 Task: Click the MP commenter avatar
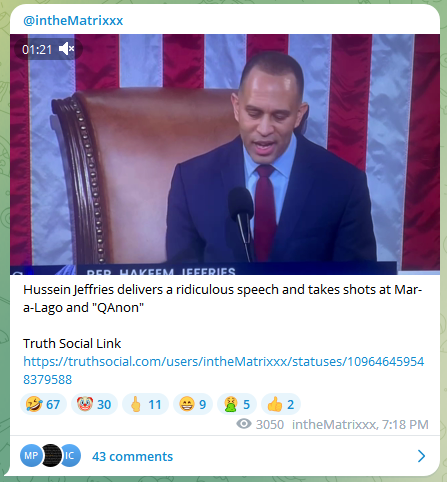click(30, 455)
